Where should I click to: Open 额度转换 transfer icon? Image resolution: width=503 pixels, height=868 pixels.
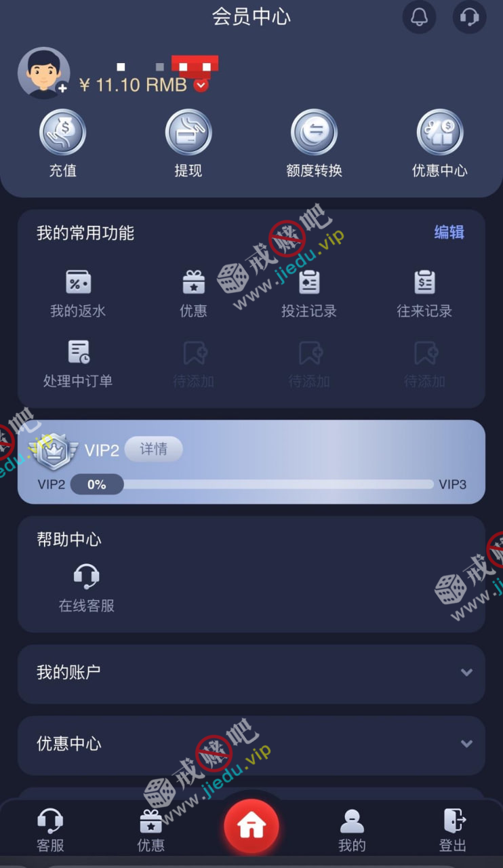(x=314, y=132)
